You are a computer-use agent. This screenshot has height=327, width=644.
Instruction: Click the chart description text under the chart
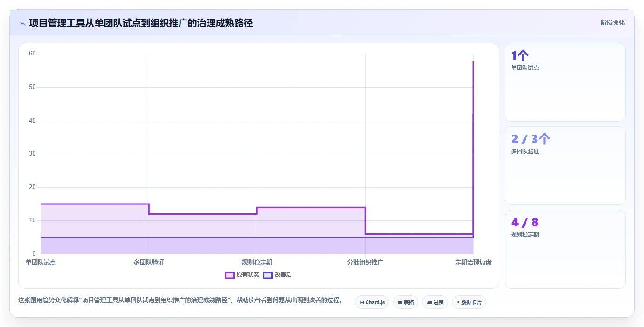(x=180, y=300)
